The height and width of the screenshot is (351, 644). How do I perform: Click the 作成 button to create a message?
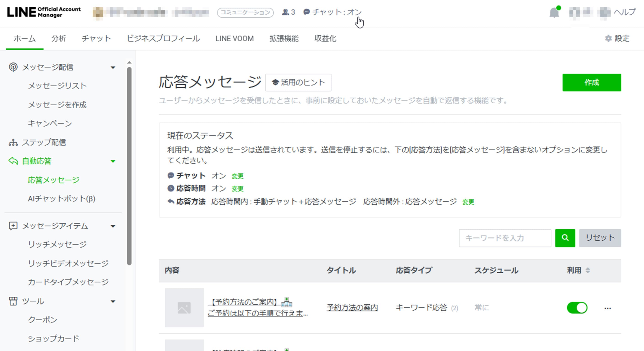pos(592,82)
